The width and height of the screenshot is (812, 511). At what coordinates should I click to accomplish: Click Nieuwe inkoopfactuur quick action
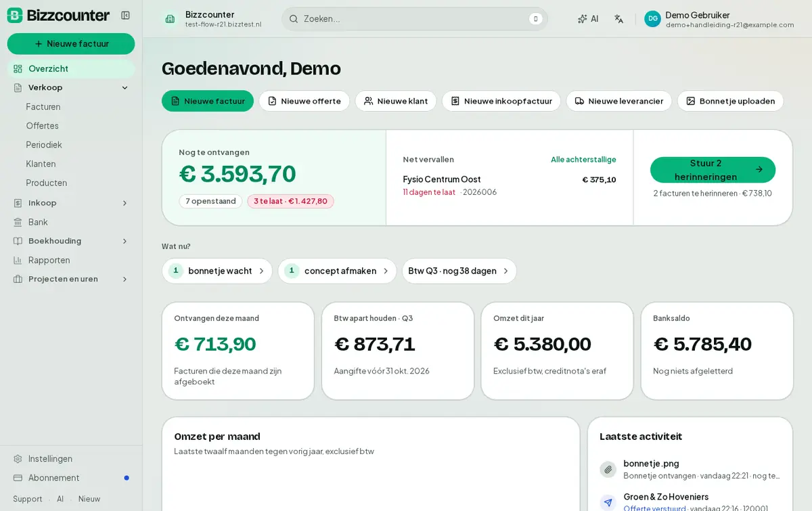501,101
